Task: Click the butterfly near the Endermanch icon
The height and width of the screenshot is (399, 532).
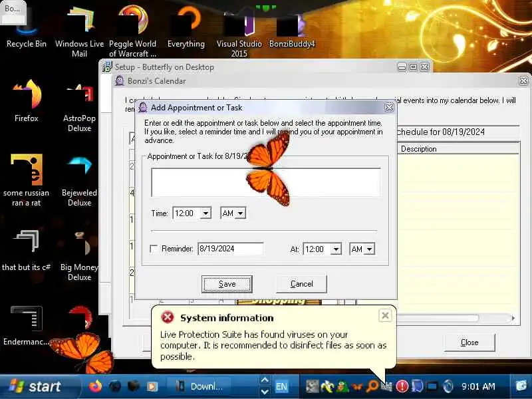Action: click(x=83, y=353)
